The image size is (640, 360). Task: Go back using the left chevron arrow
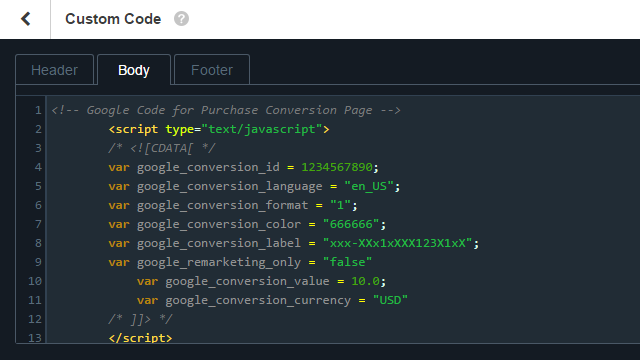coord(26,19)
